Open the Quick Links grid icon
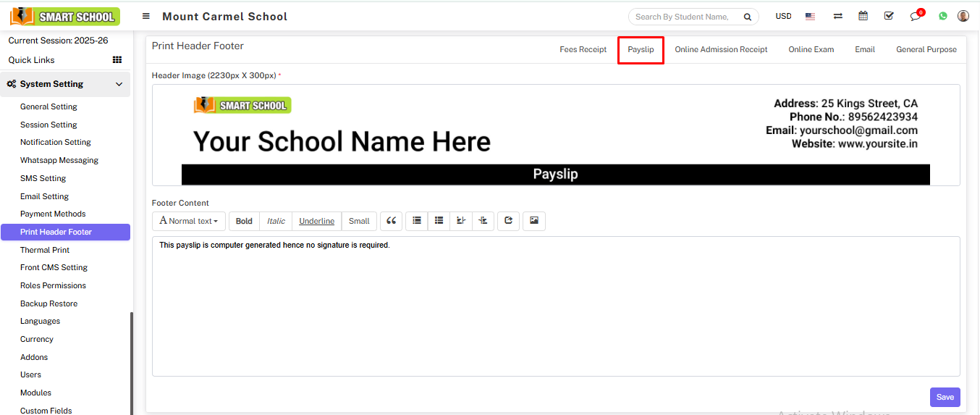The width and height of the screenshot is (980, 415). [117, 60]
